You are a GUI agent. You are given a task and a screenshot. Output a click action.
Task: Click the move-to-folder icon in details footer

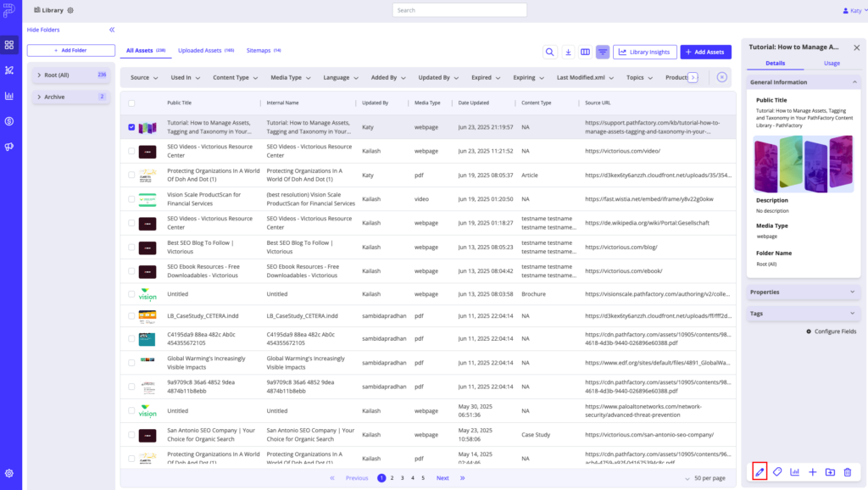pos(830,471)
